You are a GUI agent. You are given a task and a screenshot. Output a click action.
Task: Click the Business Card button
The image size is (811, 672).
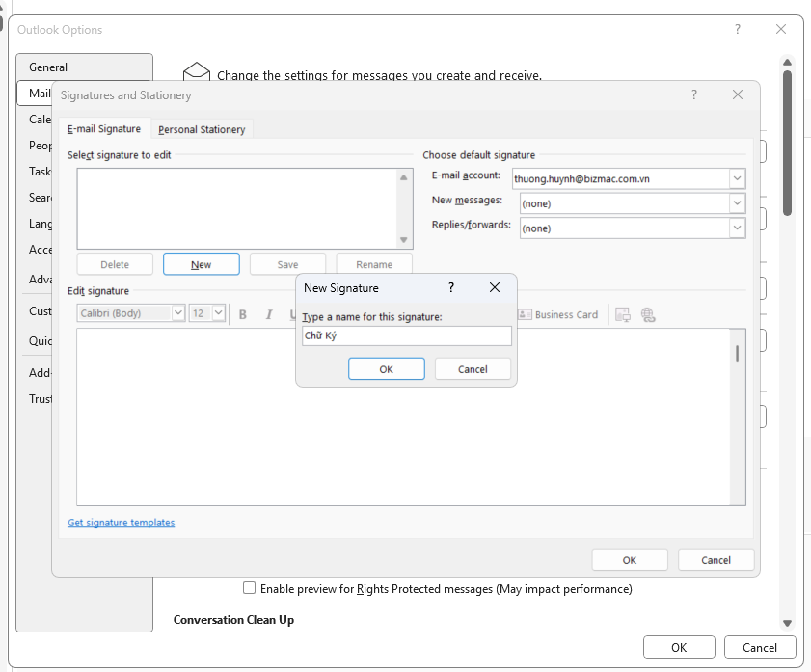point(558,314)
